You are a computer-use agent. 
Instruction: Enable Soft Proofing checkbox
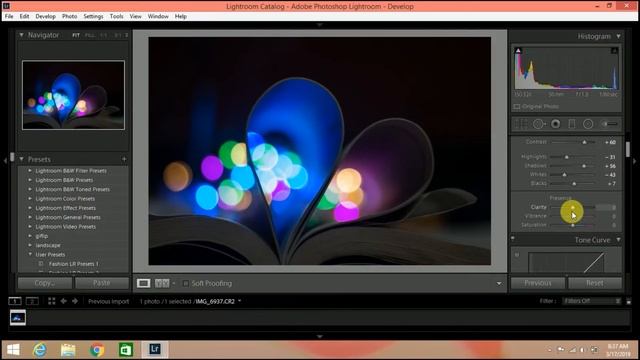(x=185, y=283)
